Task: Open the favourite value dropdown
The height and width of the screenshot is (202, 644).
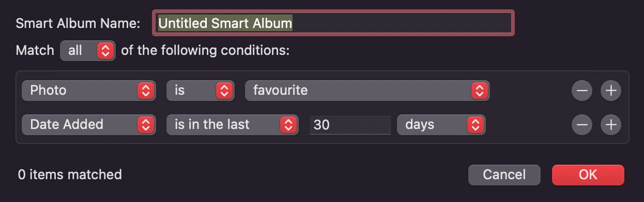Action: coord(367,91)
